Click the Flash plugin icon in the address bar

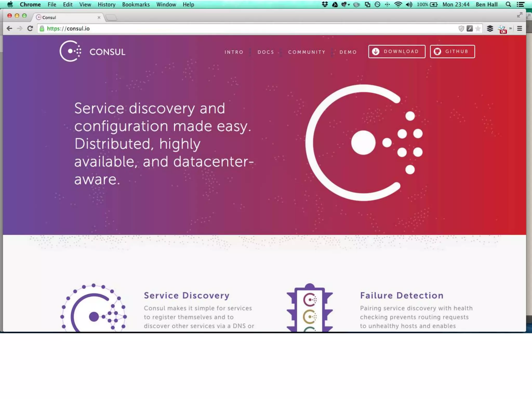470,29
